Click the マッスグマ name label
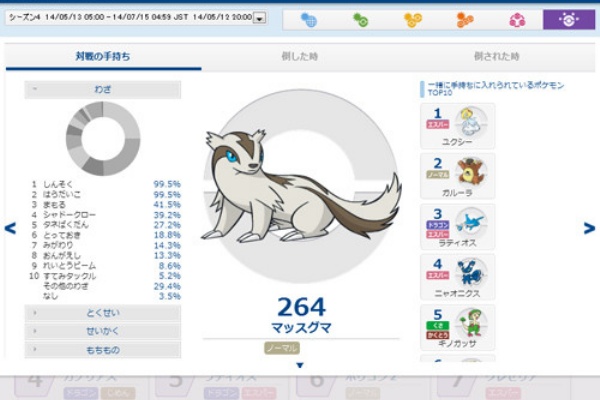This screenshot has height=400, width=600. [301, 328]
